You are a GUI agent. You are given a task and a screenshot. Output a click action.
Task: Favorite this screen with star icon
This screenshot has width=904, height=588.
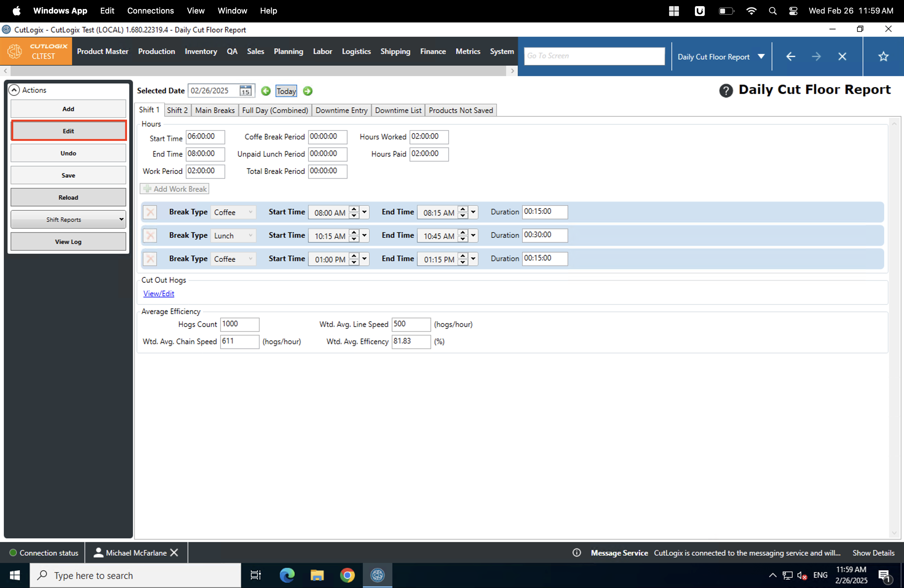coord(883,57)
